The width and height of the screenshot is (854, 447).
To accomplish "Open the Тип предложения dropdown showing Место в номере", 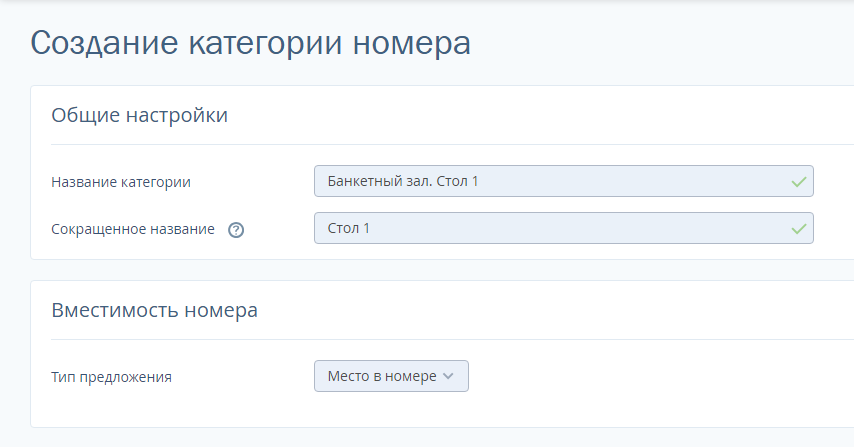I will click(x=391, y=376).
